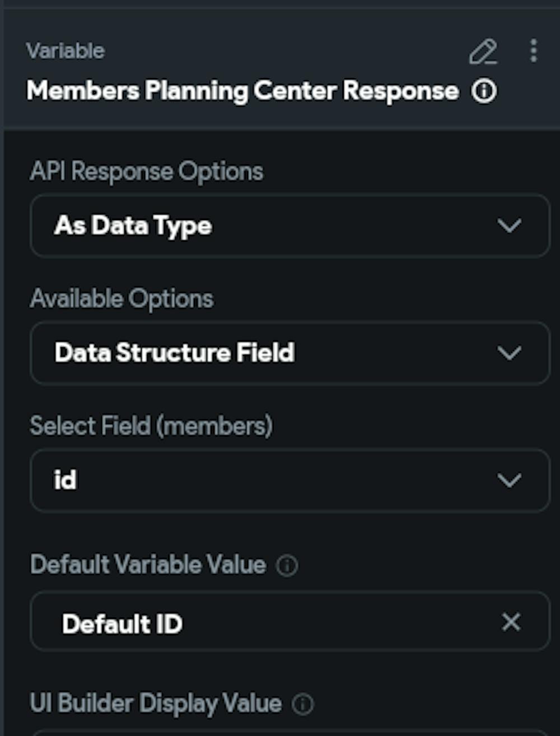Click the Available Options label
This screenshot has height=736, width=560.
122,299
